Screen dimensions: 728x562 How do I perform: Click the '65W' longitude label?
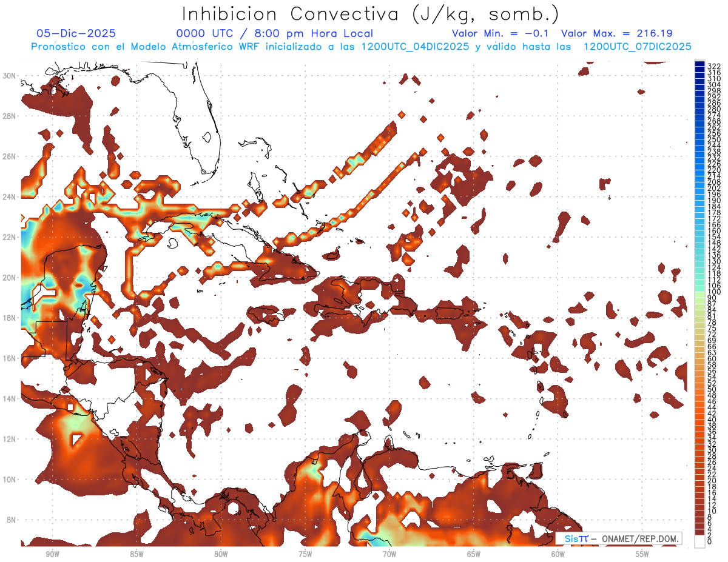[474, 555]
